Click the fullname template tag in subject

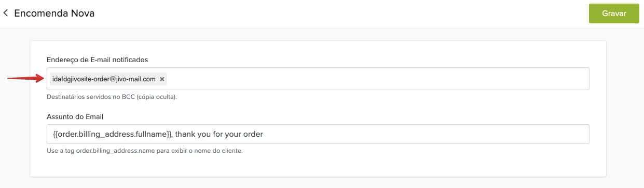click(x=113, y=134)
